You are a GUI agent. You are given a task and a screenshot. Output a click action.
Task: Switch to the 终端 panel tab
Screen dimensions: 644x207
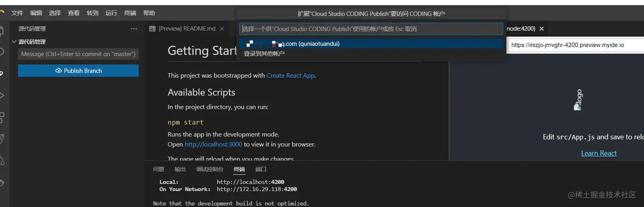(239, 169)
